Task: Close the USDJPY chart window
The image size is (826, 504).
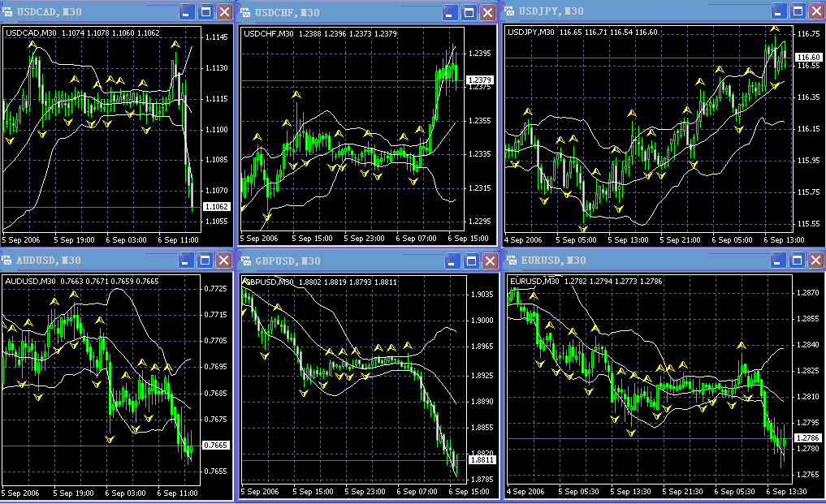Action: pyautogui.click(x=816, y=11)
